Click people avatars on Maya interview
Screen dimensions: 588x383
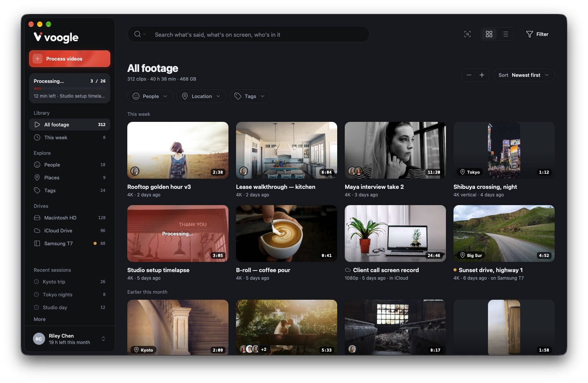point(355,171)
